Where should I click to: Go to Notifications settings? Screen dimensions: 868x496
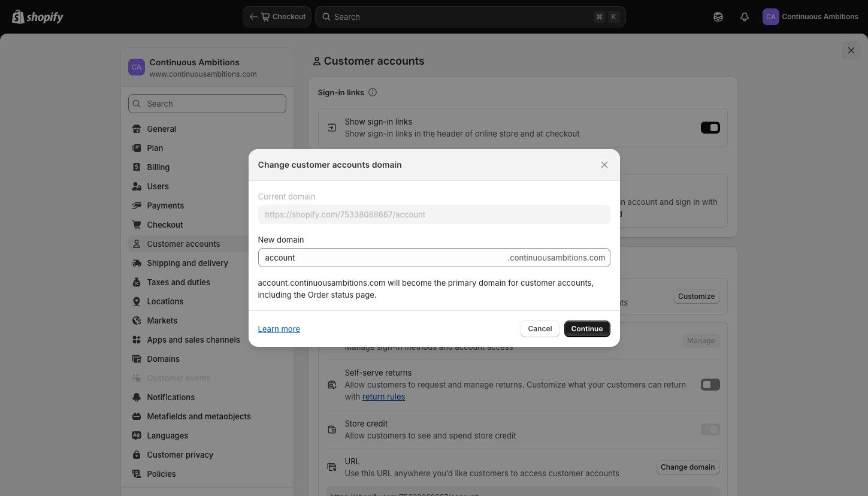(x=171, y=397)
